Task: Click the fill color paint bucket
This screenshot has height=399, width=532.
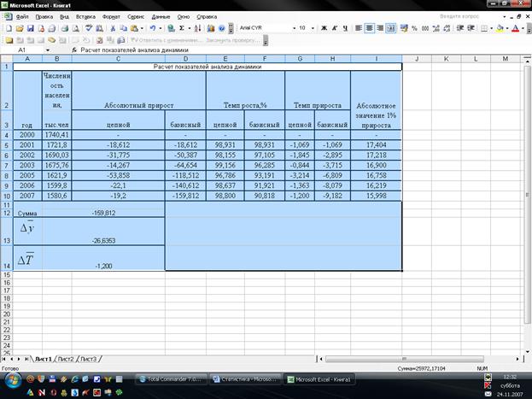Action: click(x=499, y=28)
